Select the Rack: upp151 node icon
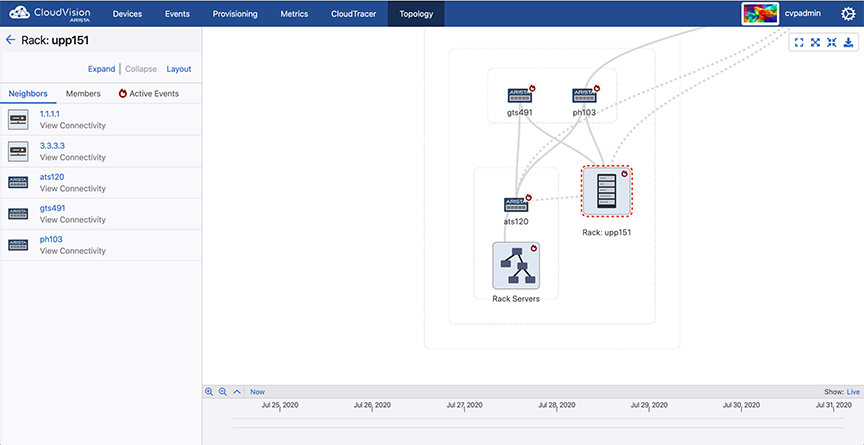Screen dimensions: 864x445 (x=607, y=192)
